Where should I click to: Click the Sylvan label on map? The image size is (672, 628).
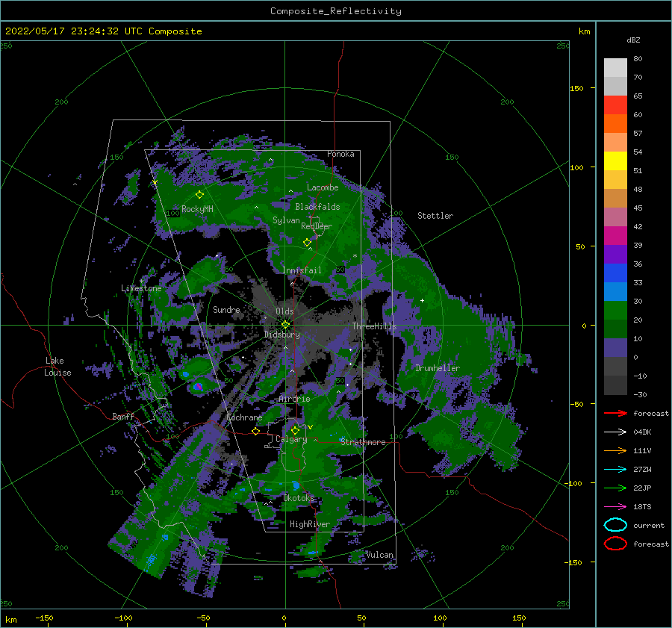coord(286,220)
